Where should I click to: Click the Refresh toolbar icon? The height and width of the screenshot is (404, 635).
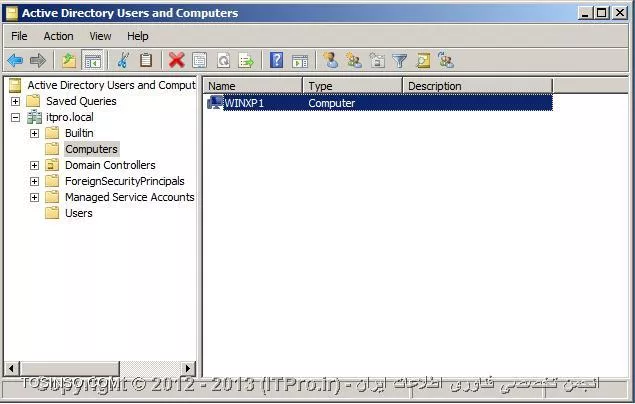223,61
